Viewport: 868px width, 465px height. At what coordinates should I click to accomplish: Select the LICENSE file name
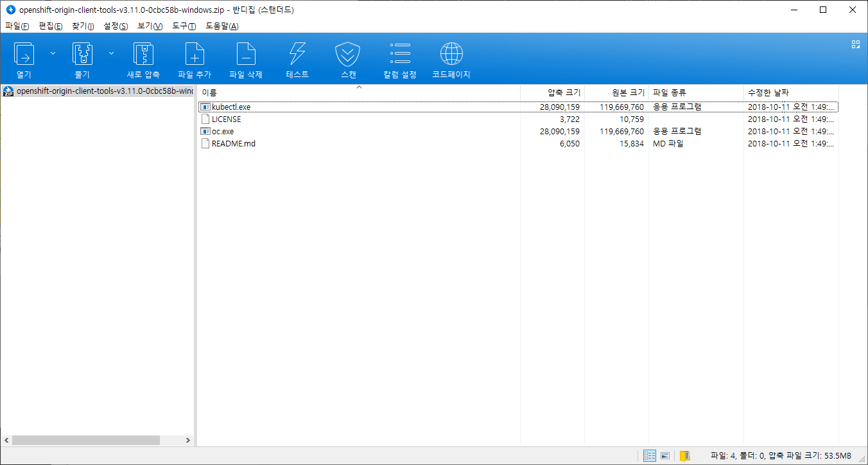click(x=227, y=119)
